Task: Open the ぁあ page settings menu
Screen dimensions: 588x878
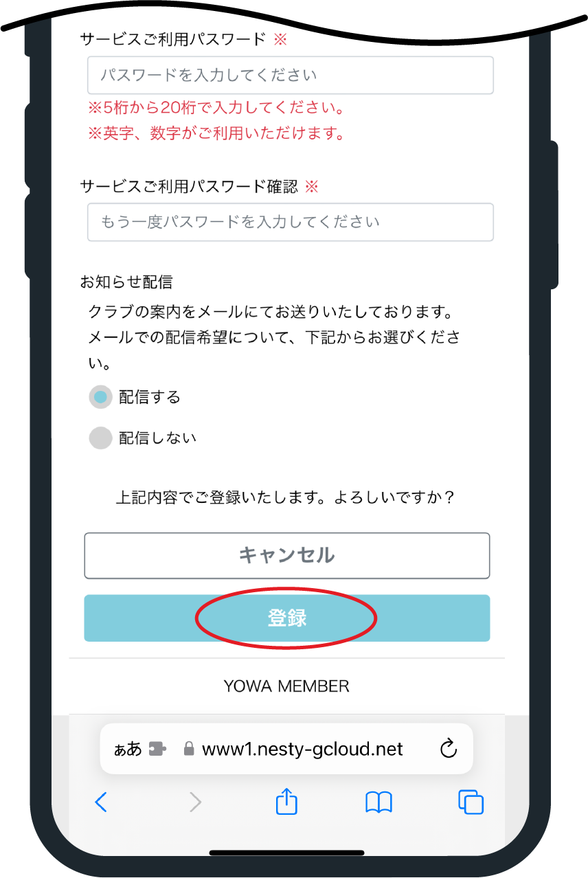Action: [128, 749]
